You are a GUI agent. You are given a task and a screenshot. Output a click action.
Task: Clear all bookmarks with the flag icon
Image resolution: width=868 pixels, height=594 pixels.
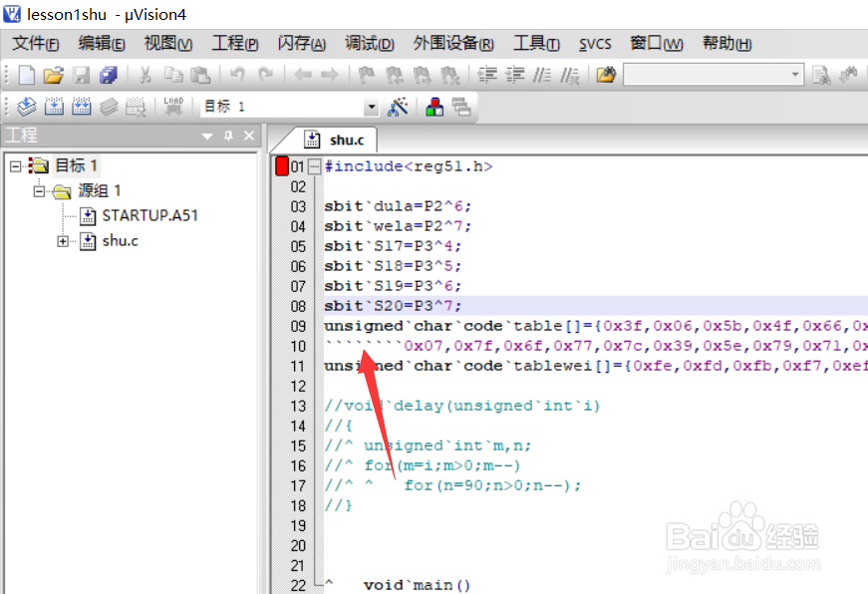coord(449,75)
